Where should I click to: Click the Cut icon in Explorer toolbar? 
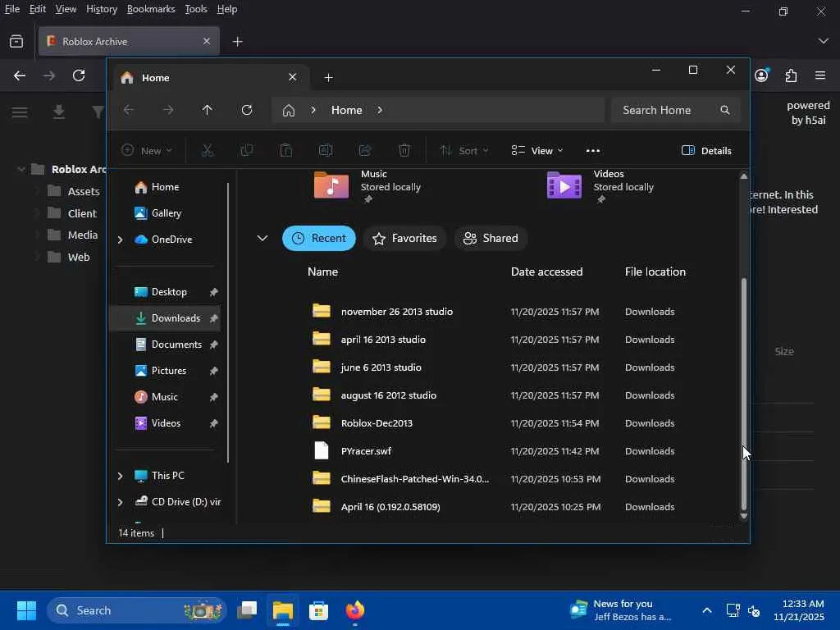point(208,151)
